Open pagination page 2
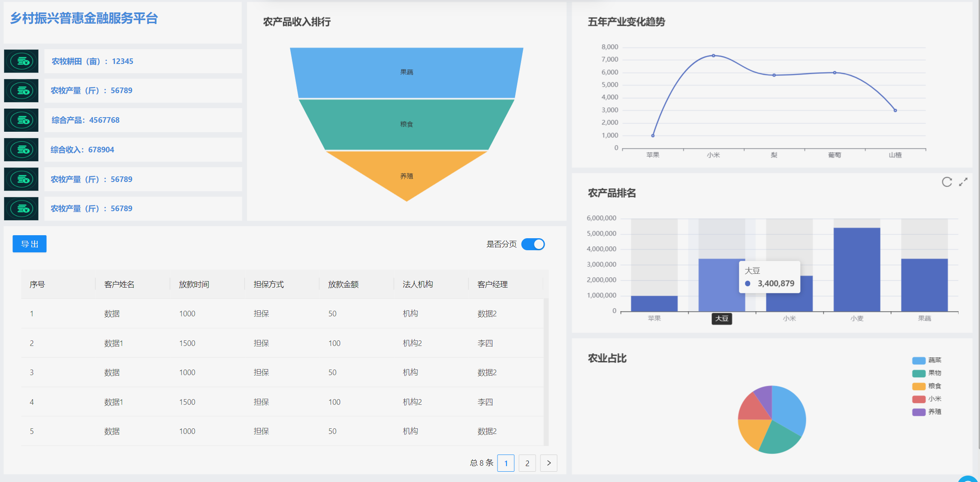Viewport: 980px width, 482px height. pyautogui.click(x=527, y=463)
